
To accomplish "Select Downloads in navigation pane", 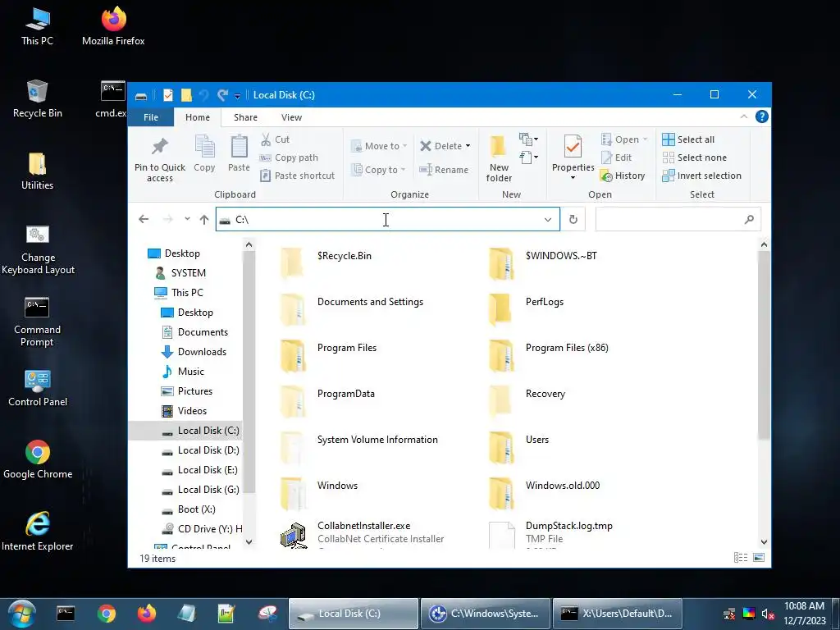I will click(194, 351).
